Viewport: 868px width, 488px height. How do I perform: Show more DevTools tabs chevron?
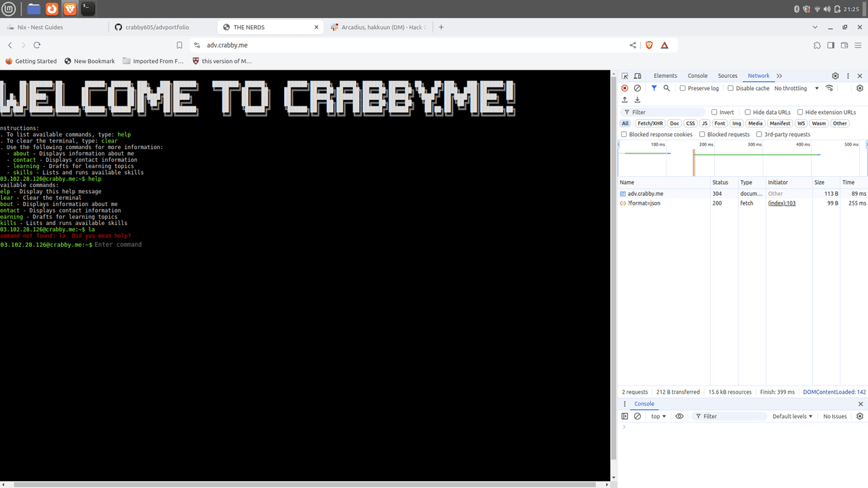[779, 76]
